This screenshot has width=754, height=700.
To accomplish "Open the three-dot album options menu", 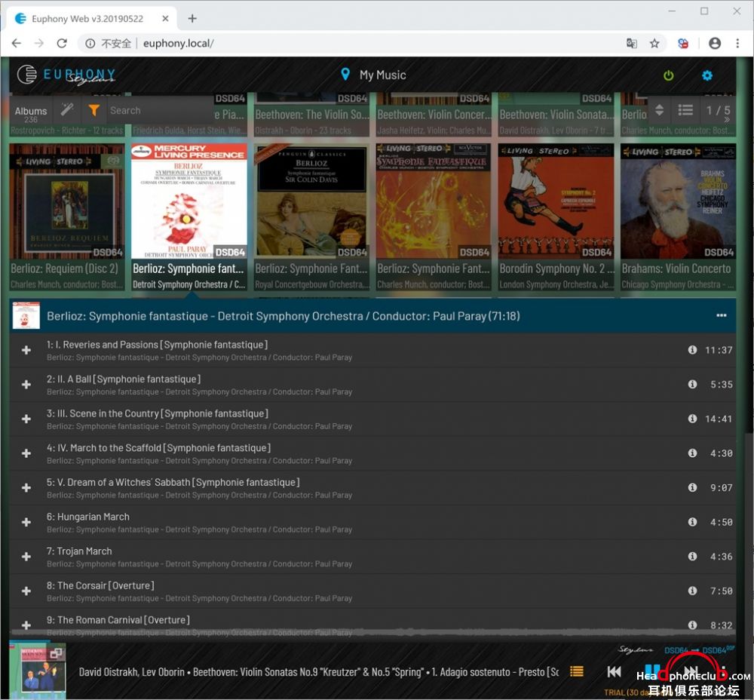I will pos(722,315).
